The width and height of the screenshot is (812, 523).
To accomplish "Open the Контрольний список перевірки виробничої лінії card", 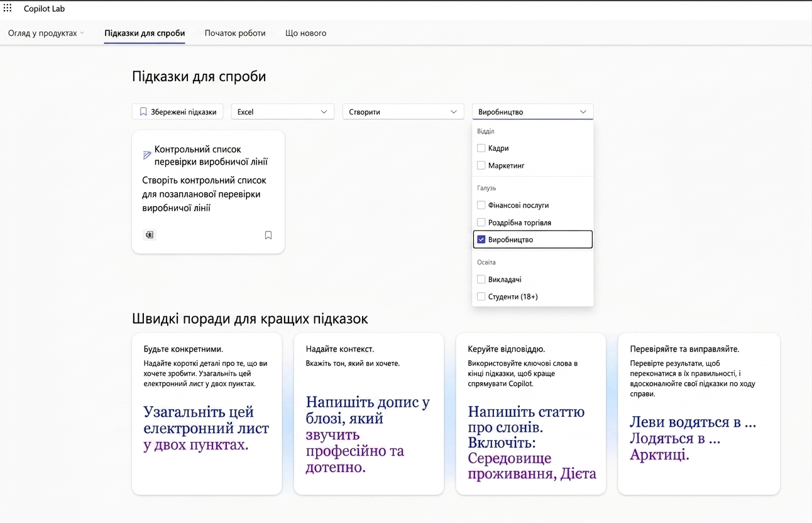I will click(208, 192).
